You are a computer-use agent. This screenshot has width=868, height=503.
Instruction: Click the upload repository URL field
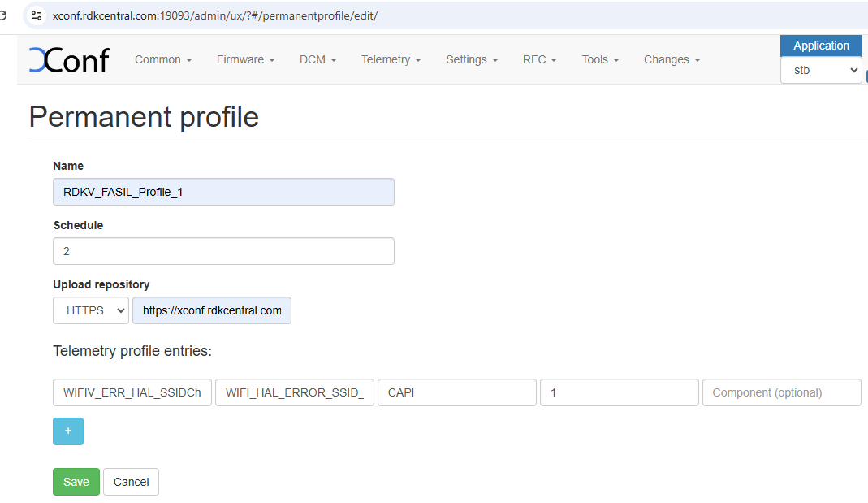pyautogui.click(x=212, y=310)
